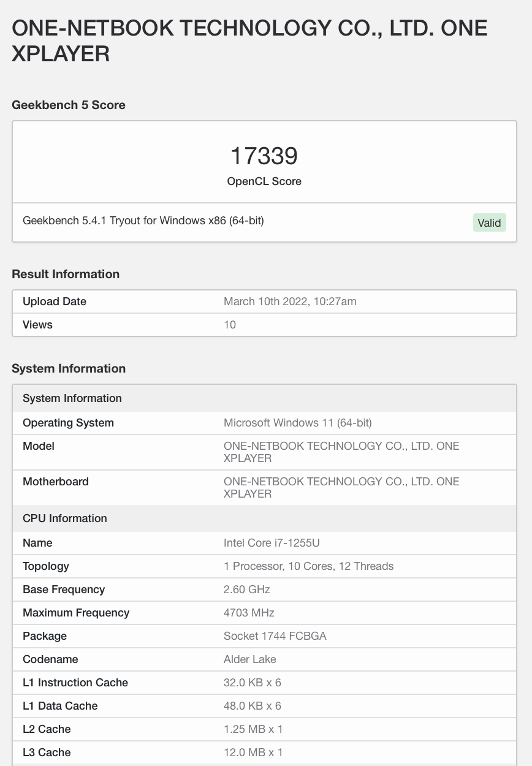The height and width of the screenshot is (766, 532).
Task: Click the Upload Date value March 10th 2022
Action: click(290, 301)
